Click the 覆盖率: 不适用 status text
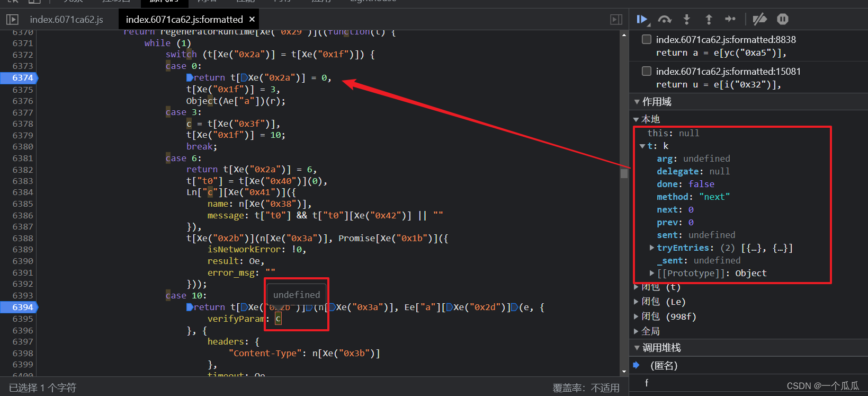Screen dimensions: 868x396 pyautogui.click(x=586, y=388)
